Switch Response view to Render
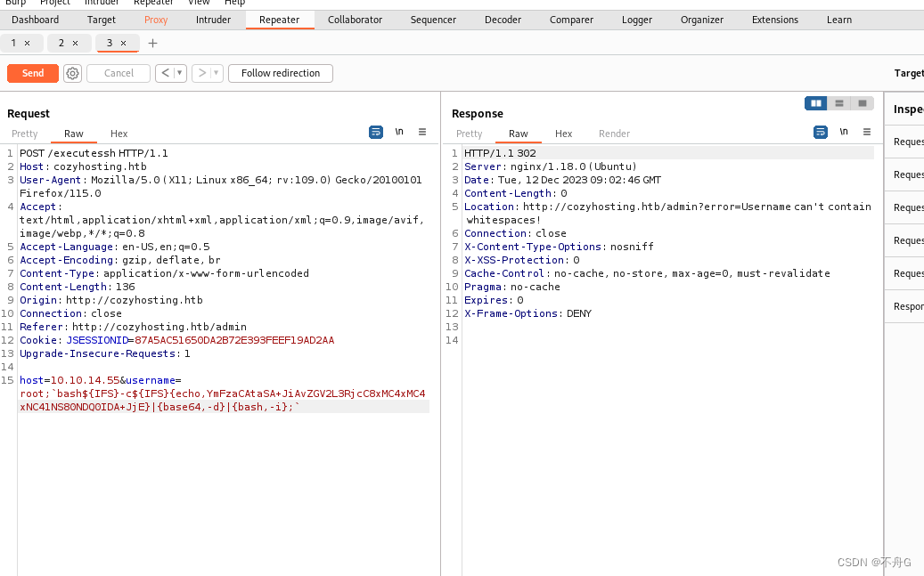 coord(614,134)
